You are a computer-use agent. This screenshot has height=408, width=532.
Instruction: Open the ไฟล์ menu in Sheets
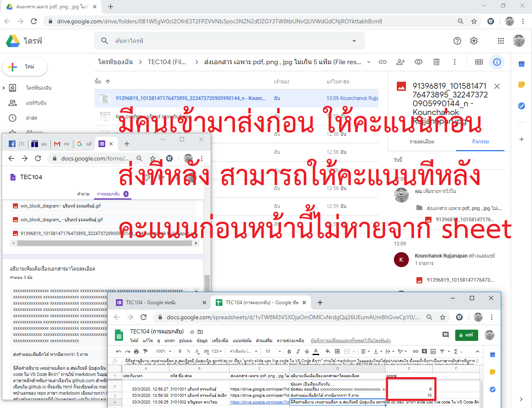(134, 340)
